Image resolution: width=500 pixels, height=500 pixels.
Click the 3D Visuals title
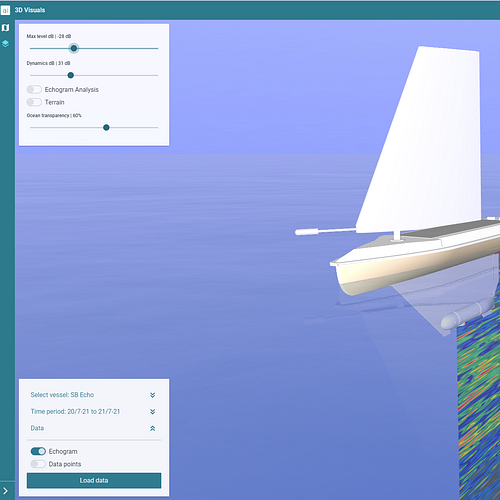30,10
